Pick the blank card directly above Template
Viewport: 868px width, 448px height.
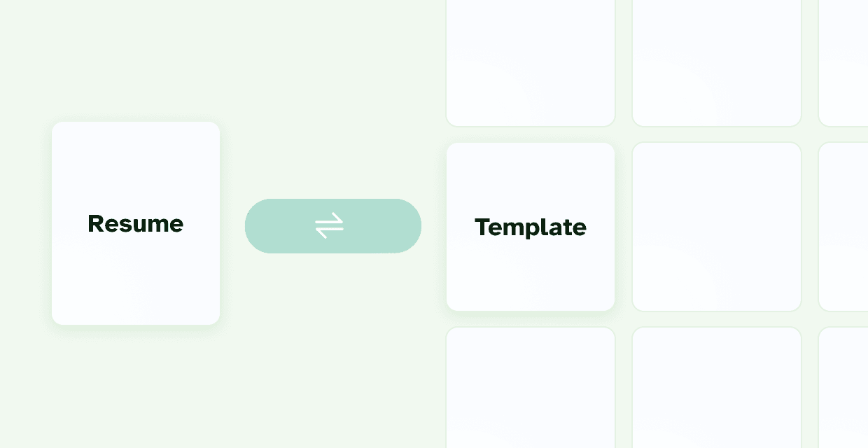(x=531, y=63)
